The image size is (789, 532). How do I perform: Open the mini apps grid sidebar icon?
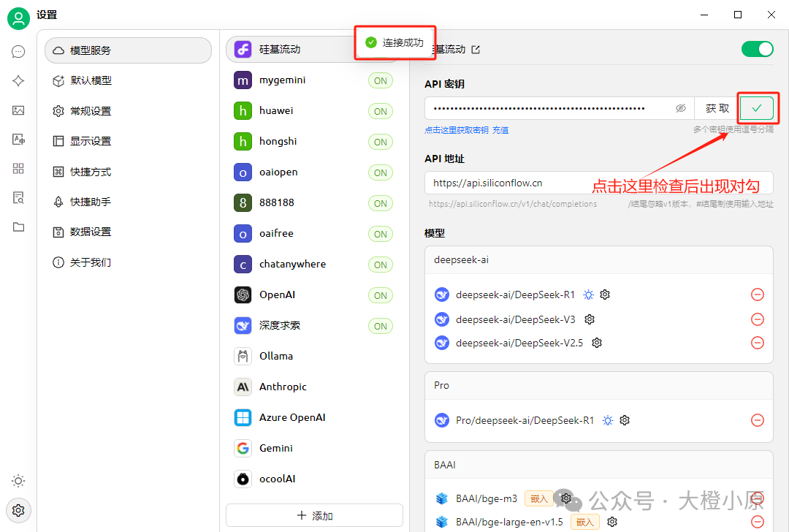[18, 169]
